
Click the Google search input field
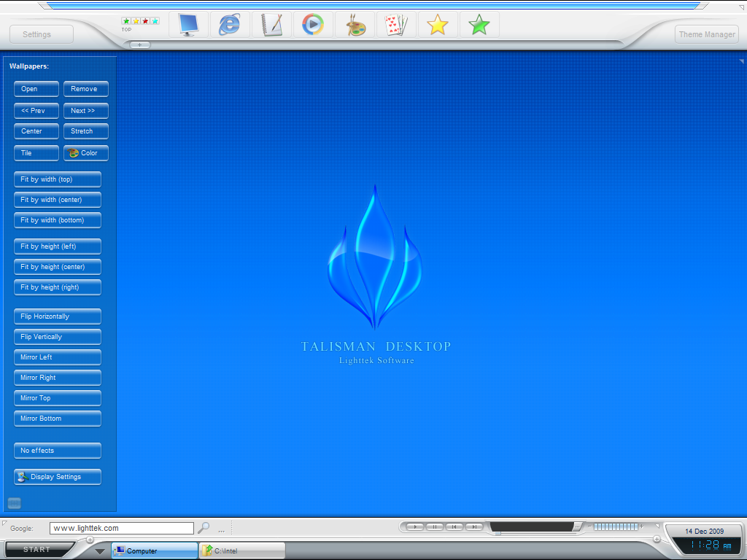(x=121, y=528)
